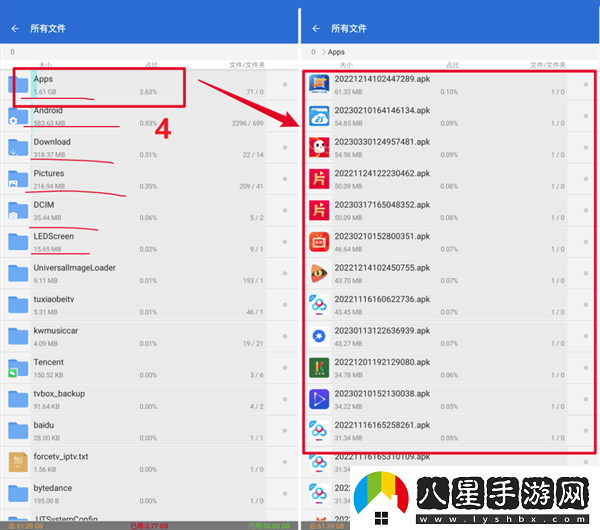Click icon of 20230210152800351.apk
The width and height of the screenshot is (600, 530).
click(319, 242)
